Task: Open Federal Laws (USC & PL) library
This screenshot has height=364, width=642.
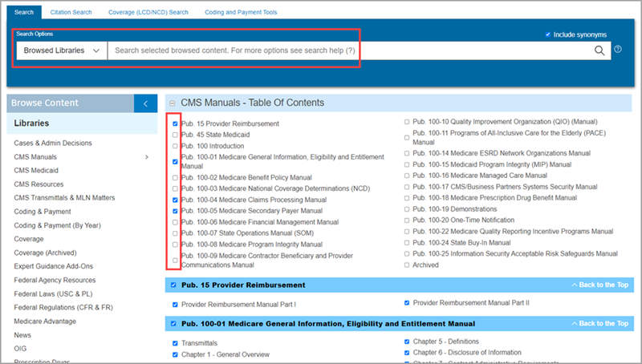Action: point(53,294)
